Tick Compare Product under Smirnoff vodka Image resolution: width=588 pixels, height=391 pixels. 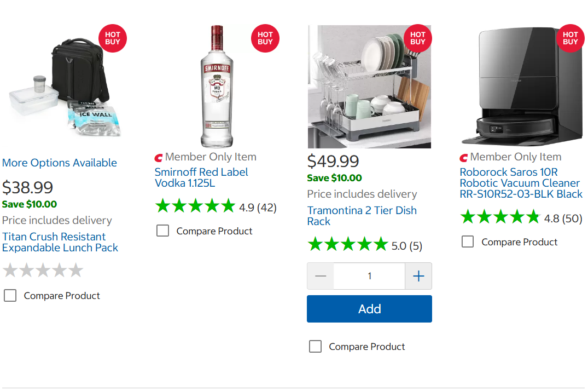click(x=162, y=231)
